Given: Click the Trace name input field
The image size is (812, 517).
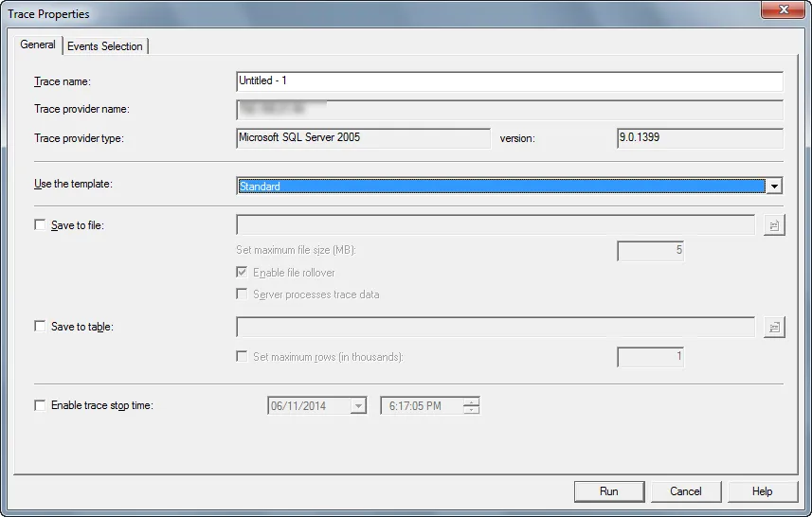Looking at the screenshot, I should [510, 81].
